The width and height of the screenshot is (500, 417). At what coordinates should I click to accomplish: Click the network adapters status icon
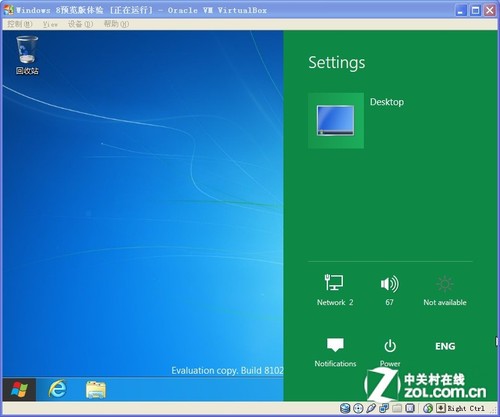pyautogui.click(x=384, y=408)
